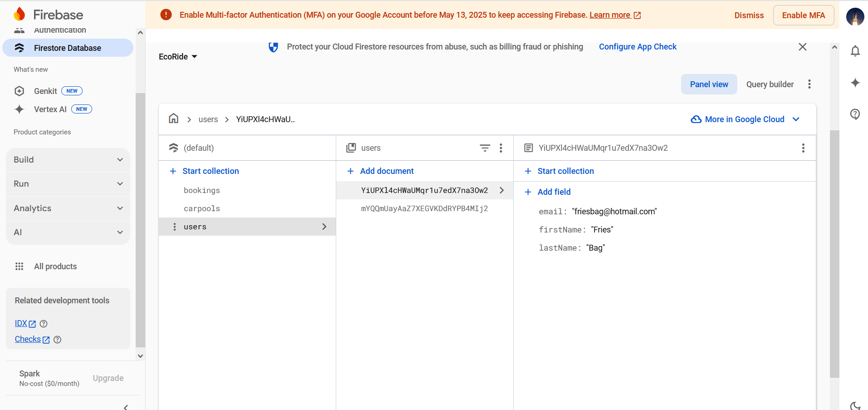The height and width of the screenshot is (410, 868).
Task: Select document mYQQmUayAaZ7XEGVKDdRYPB4MIj2
Action: coord(425,208)
